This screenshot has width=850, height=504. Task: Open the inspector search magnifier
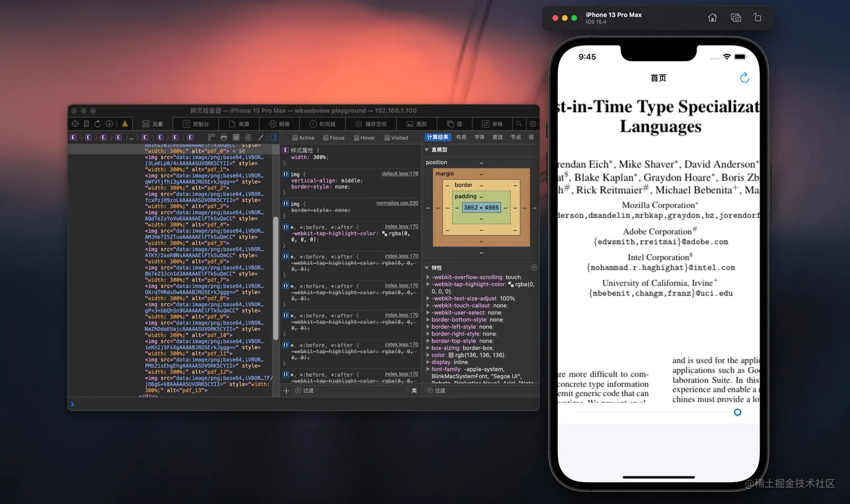519,124
